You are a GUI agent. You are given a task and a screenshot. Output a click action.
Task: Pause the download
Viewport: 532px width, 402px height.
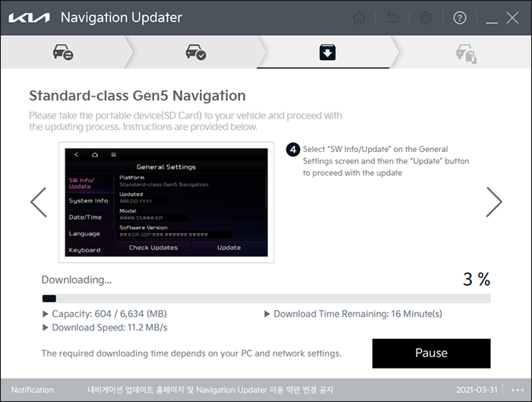pos(431,353)
